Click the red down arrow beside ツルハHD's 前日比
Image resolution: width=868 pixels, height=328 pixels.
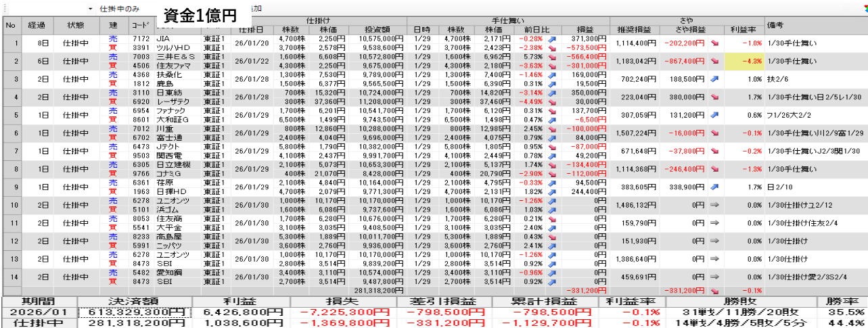click(552, 48)
